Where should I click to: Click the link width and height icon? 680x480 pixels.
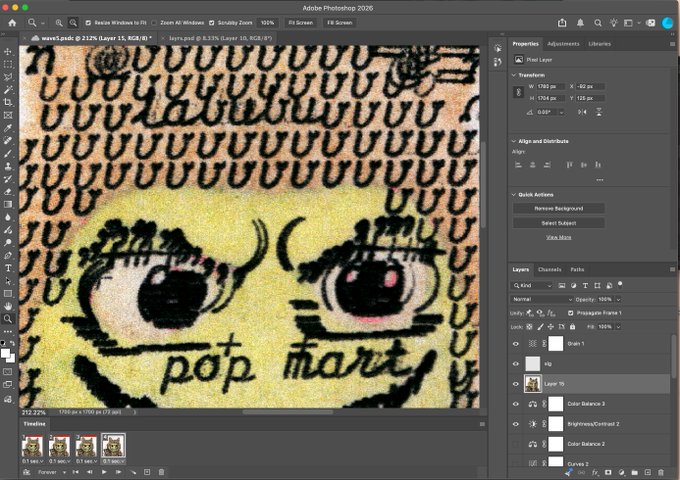pyautogui.click(x=518, y=92)
